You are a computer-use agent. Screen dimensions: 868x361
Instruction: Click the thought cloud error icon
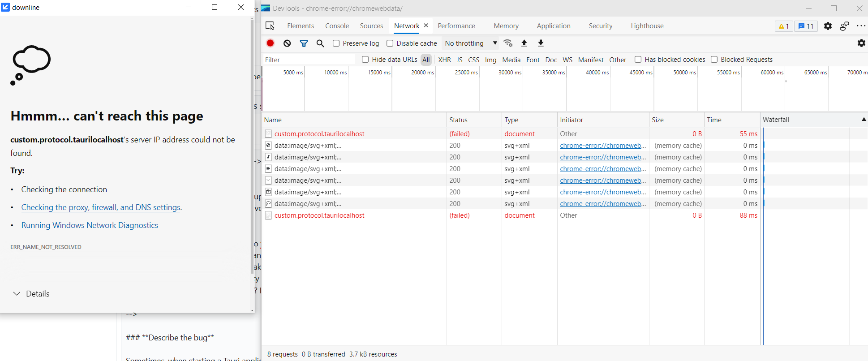pyautogui.click(x=30, y=65)
